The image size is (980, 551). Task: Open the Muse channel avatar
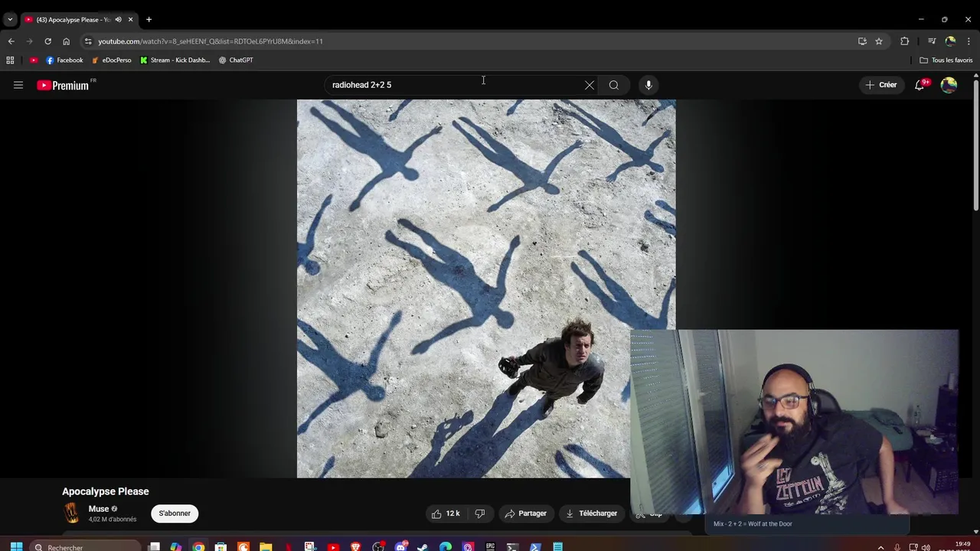[x=71, y=513]
